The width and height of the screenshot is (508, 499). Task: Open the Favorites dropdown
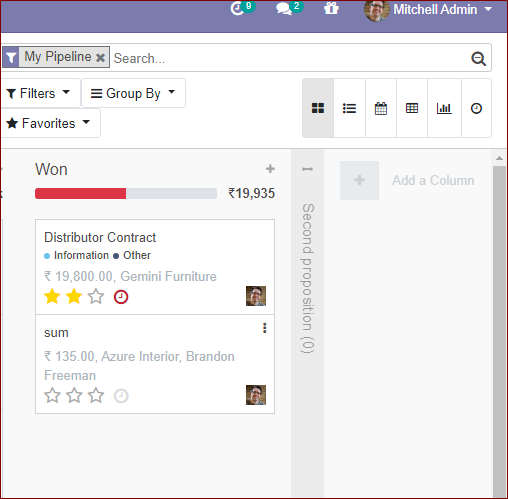pos(48,123)
